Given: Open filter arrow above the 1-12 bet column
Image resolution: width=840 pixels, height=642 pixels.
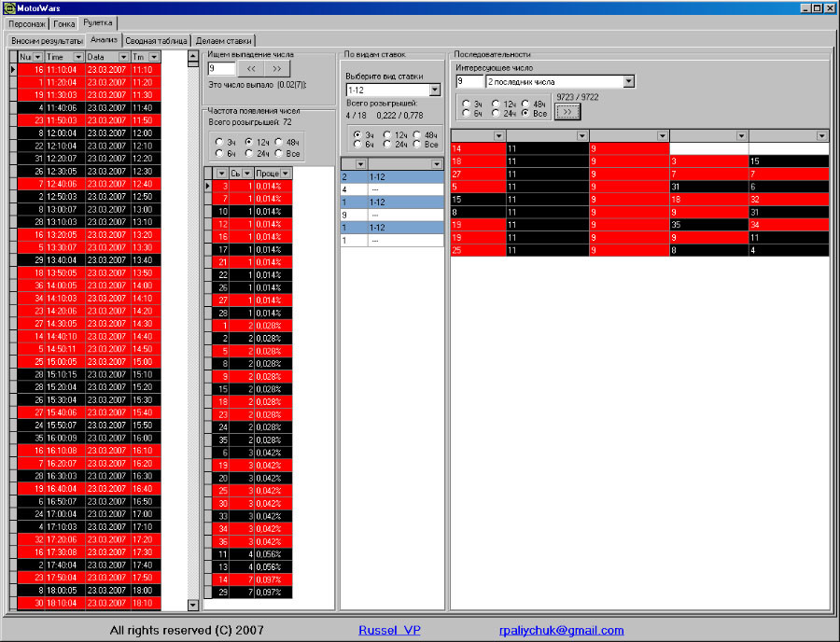Looking at the screenshot, I should (437, 164).
